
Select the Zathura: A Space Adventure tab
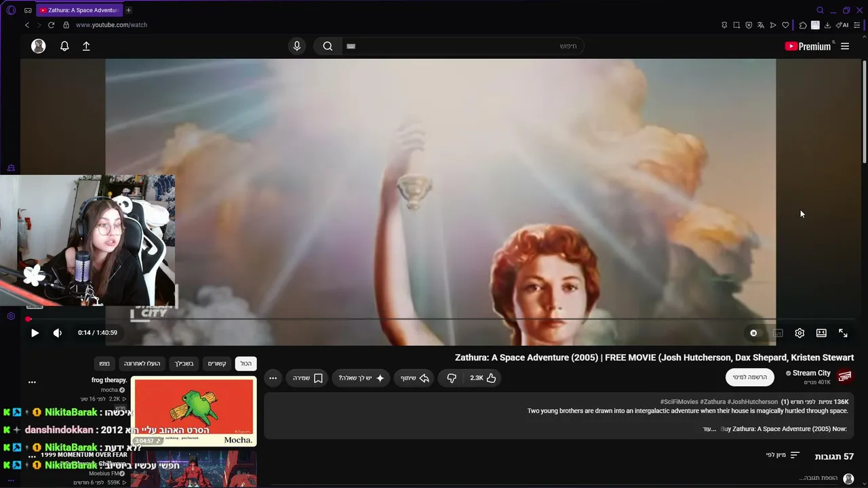click(79, 10)
